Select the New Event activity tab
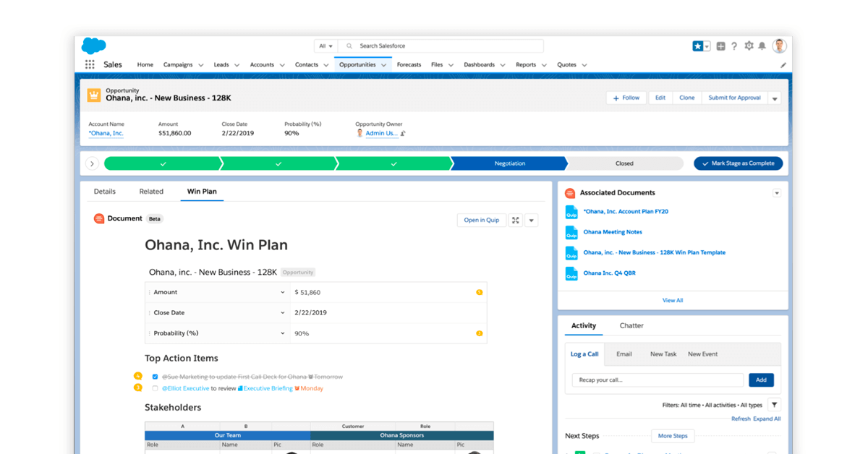The height and width of the screenshot is (454, 868). [x=702, y=354]
